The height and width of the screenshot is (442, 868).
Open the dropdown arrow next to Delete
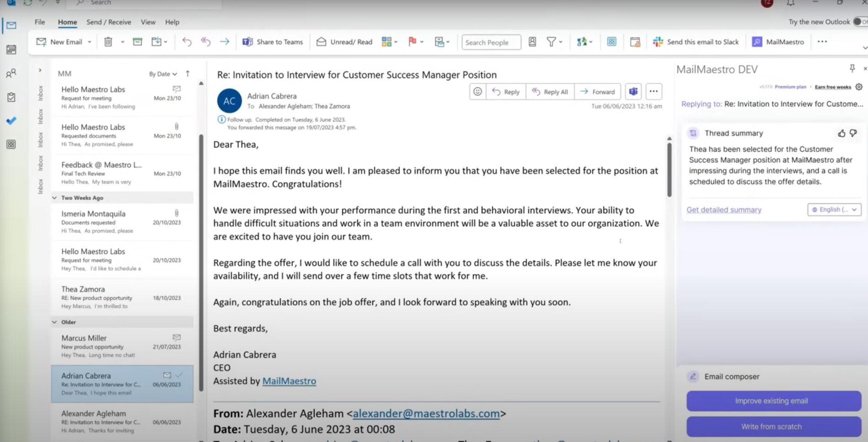point(123,42)
